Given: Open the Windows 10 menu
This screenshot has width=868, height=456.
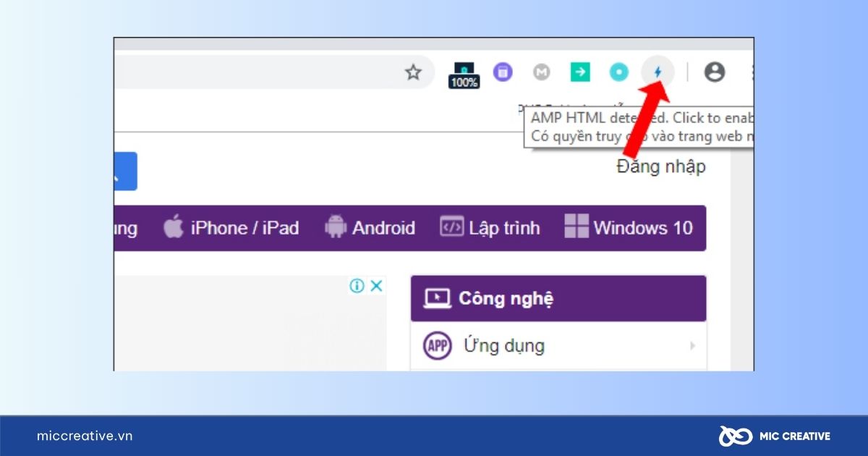Looking at the screenshot, I should (x=629, y=228).
